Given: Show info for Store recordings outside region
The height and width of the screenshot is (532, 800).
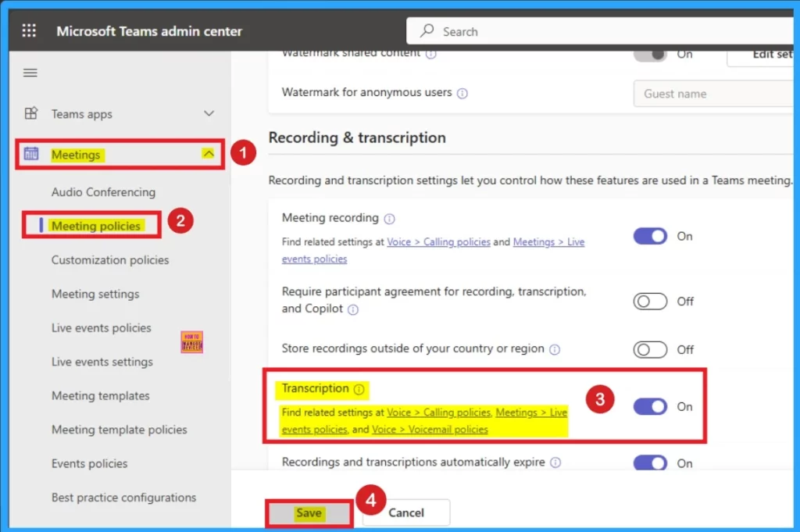Looking at the screenshot, I should (555, 349).
